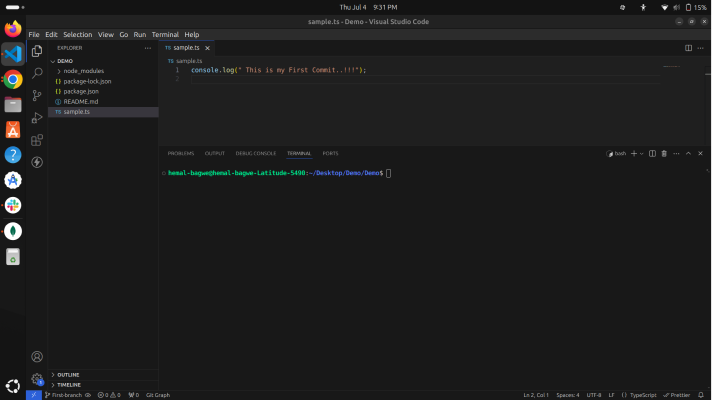Open the launch profile dropdown arrow

point(642,153)
